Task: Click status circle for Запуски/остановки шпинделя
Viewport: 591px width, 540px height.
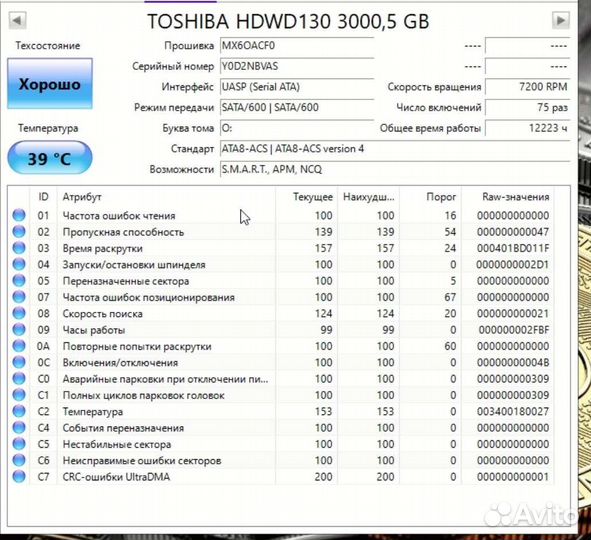Action: (19, 264)
